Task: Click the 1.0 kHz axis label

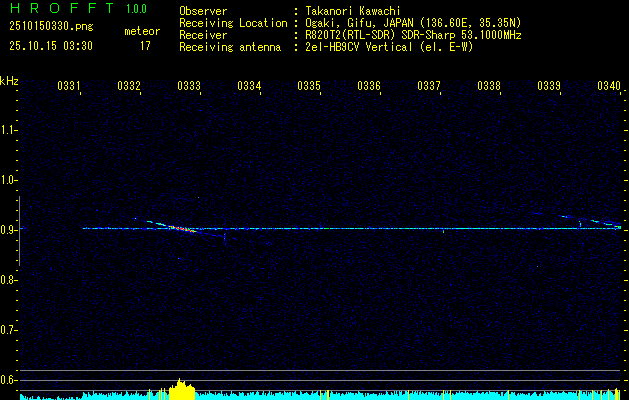Action: (7, 180)
